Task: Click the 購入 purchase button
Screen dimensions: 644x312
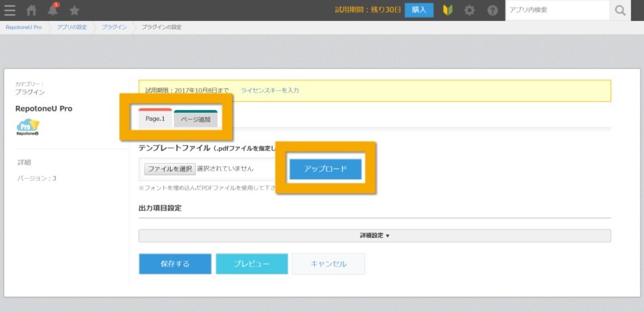Action: (x=419, y=10)
